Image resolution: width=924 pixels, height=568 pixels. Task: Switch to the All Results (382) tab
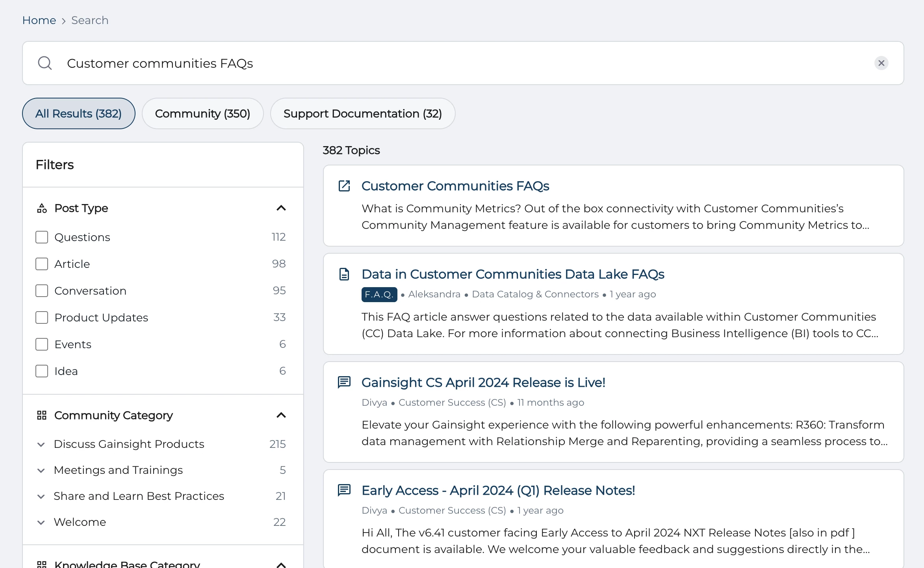79,113
